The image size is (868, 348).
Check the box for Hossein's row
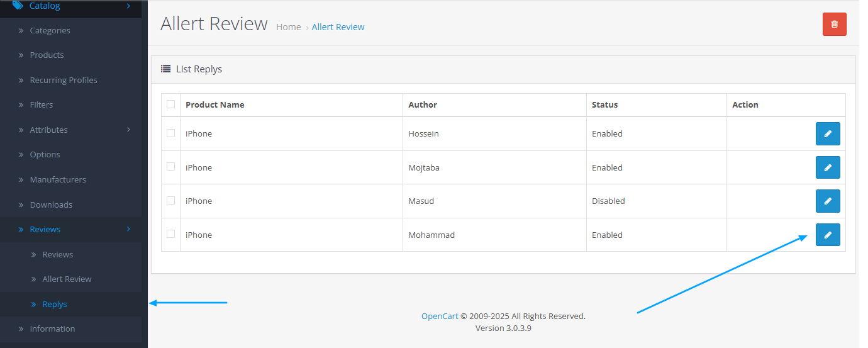point(171,133)
